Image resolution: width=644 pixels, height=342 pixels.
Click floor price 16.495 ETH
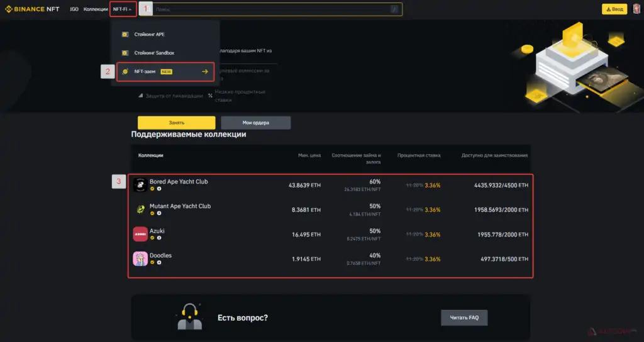(306, 234)
